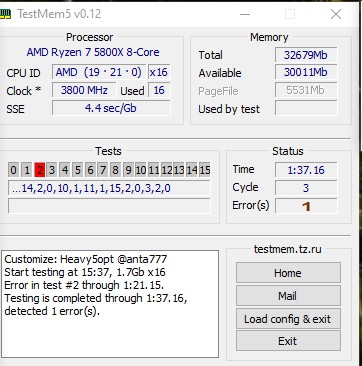Click the PageFile 5531Mb field

click(x=306, y=90)
